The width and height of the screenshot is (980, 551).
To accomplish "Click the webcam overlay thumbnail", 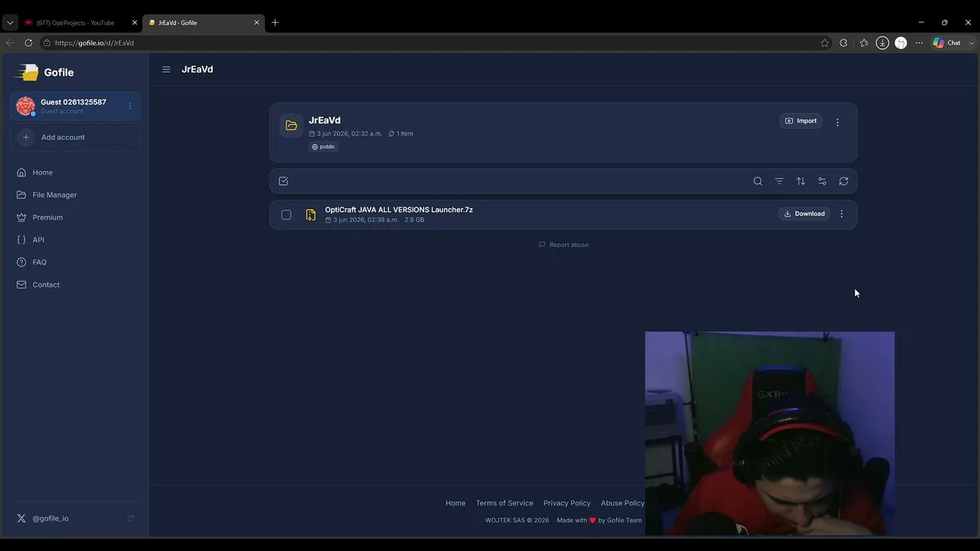I will tap(769, 433).
